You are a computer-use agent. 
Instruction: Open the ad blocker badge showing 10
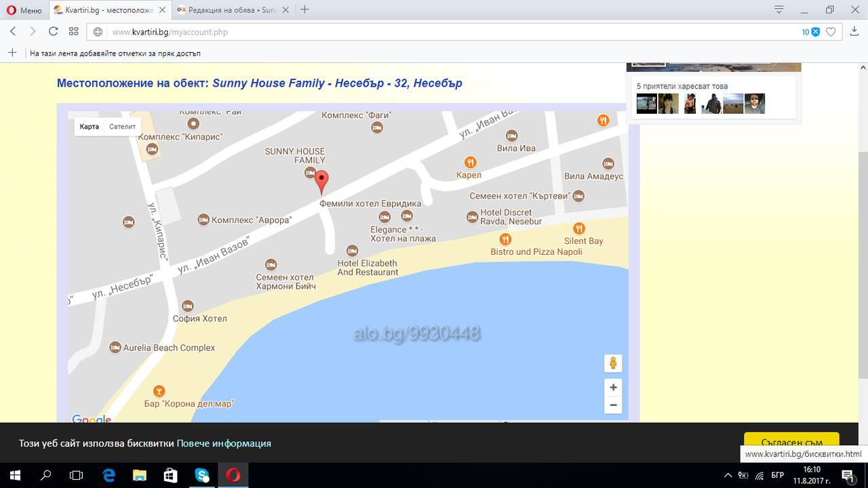pos(810,32)
